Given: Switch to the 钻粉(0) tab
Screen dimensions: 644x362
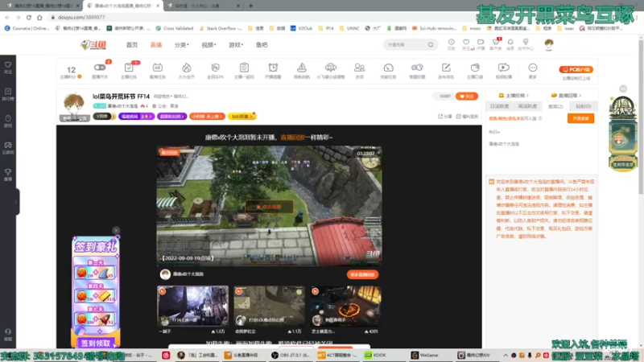Looking at the screenshot, I should click(583, 106).
